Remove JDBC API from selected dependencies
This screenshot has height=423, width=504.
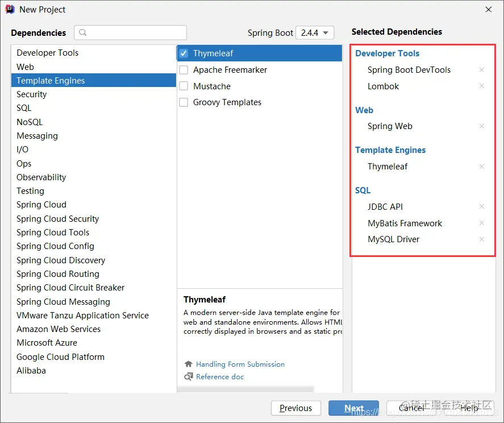tap(481, 206)
